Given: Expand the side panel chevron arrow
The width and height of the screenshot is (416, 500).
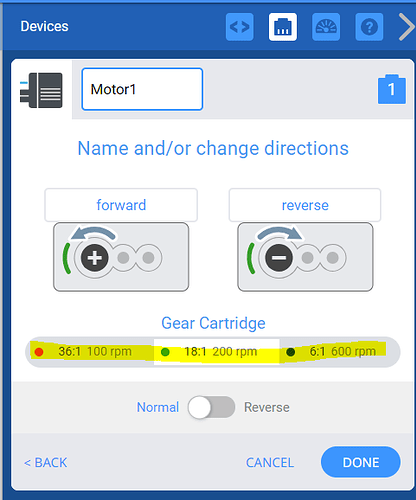Looking at the screenshot, I should pyautogui.click(x=407, y=27).
